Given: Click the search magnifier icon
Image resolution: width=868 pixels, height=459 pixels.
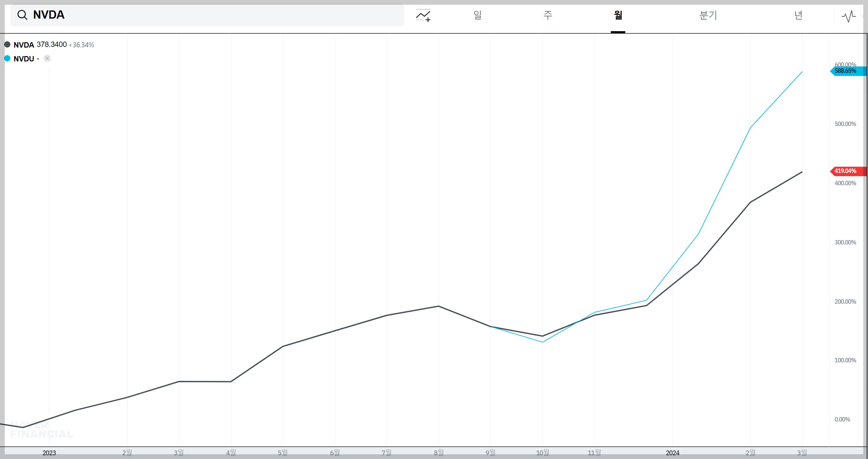Looking at the screenshot, I should (22, 15).
